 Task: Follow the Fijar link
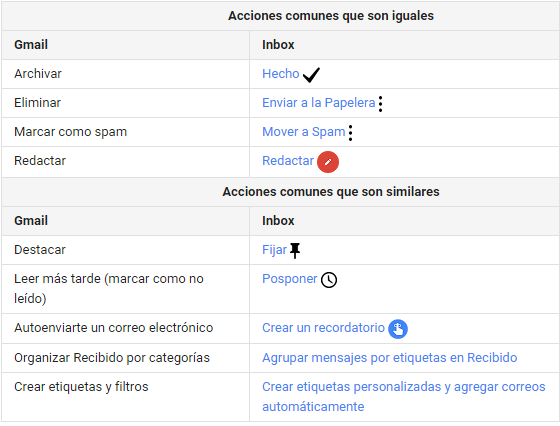[274, 250]
